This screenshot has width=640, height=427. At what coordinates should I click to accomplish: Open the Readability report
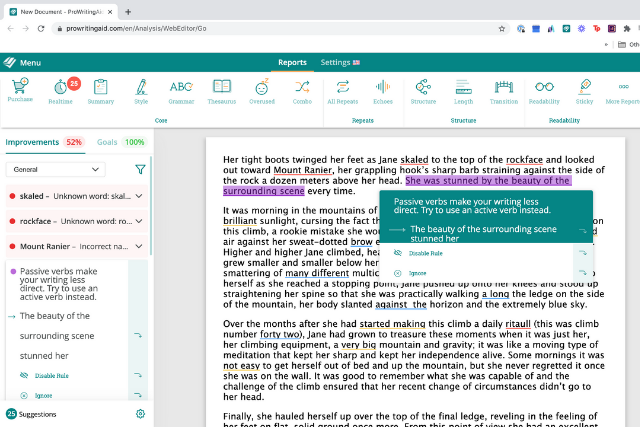(x=544, y=91)
